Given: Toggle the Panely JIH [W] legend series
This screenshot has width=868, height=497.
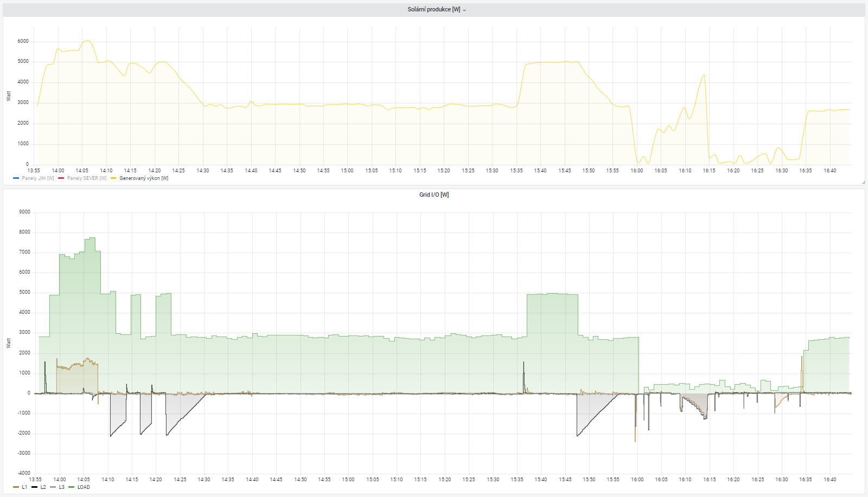Looking at the screenshot, I should click(38, 178).
